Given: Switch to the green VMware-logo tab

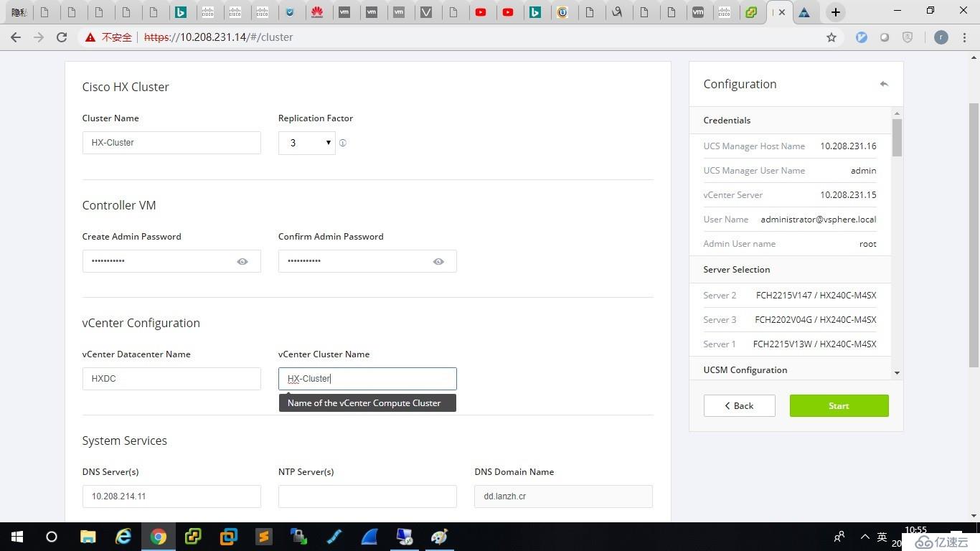Looking at the screenshot, I should tap(751, 12).
